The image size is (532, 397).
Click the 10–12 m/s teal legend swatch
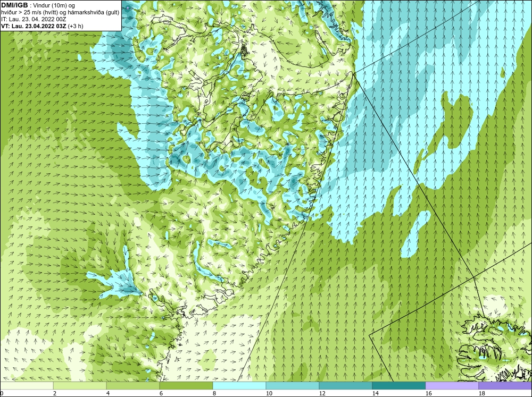click(293, 386)
